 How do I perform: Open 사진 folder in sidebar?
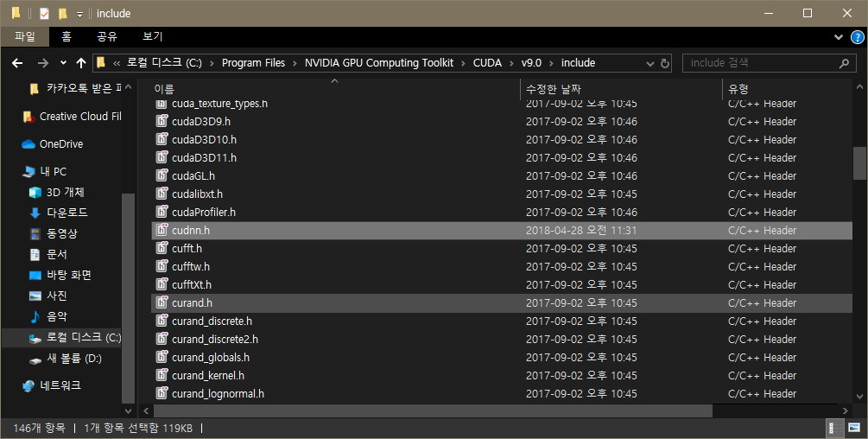48,296
